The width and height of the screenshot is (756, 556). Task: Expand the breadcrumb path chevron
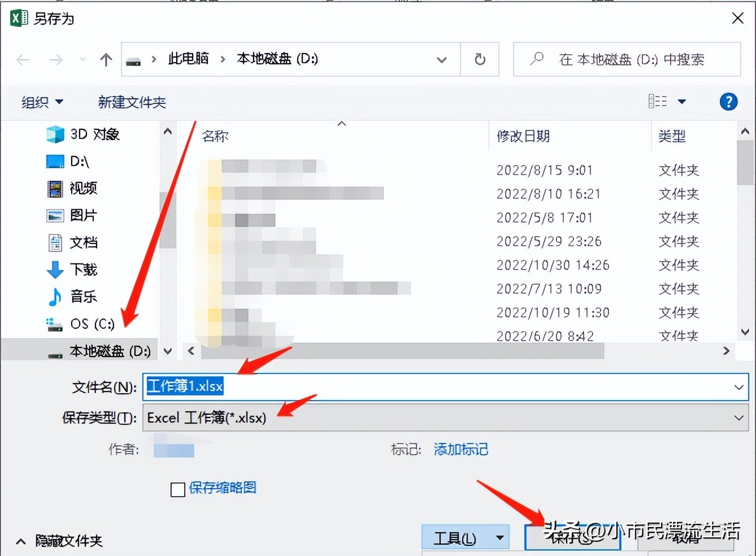[x=442, y=59]
